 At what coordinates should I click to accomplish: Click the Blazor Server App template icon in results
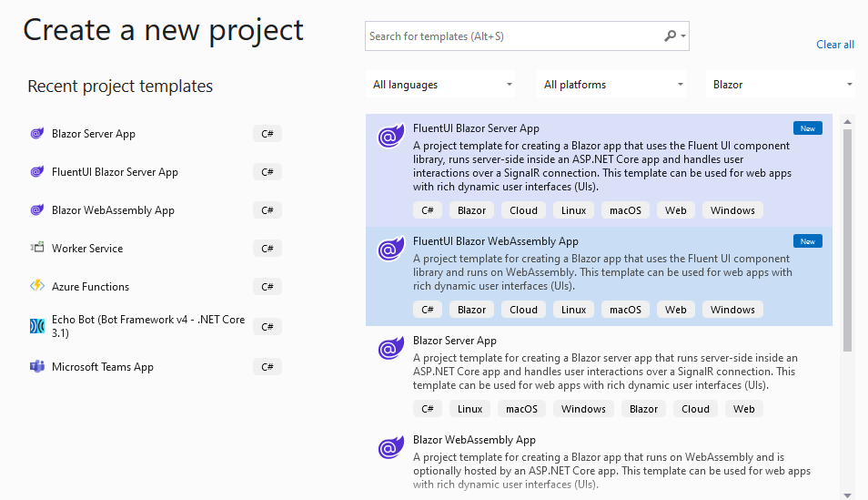coord(391,349)
